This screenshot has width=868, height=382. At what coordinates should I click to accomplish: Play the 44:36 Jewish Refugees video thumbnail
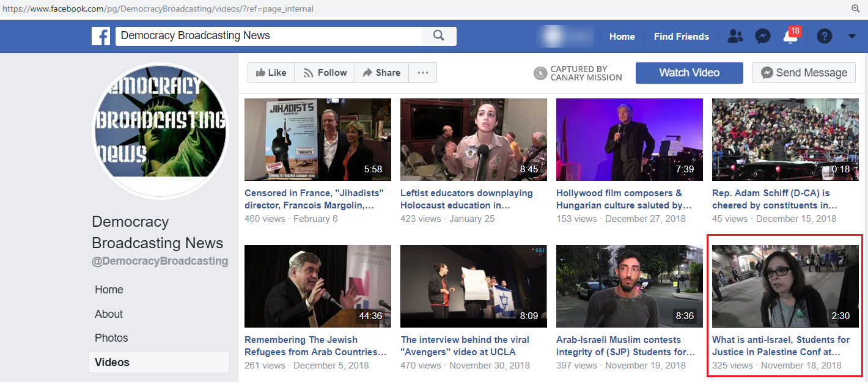(318, 287)
